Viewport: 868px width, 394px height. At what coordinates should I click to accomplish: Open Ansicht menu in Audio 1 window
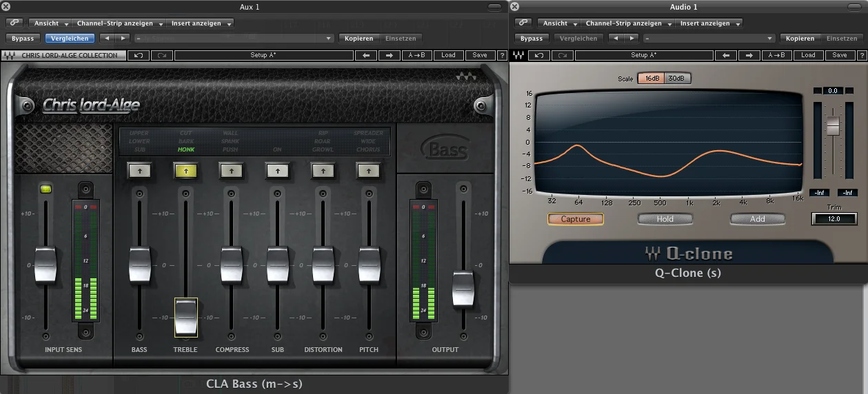tap(559, 23)
